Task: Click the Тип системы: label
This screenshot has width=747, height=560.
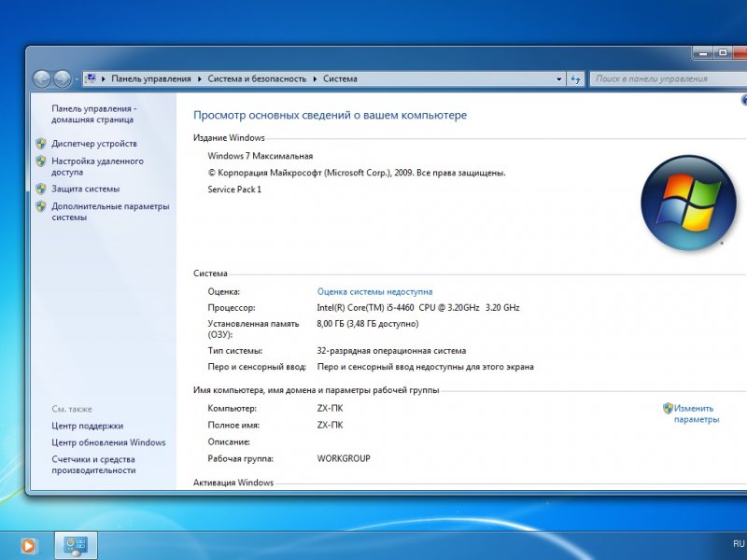Action: (x=235, y=351)
